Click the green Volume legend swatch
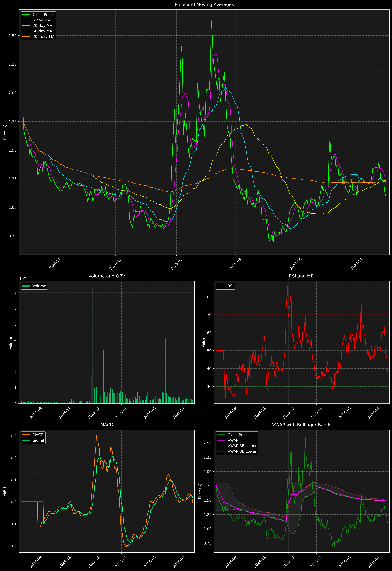This screenshot has height=571, width=392. pos(26,286)
